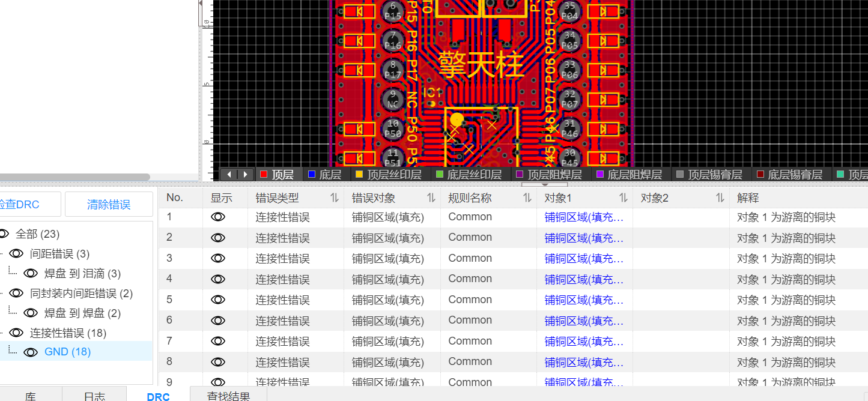Click pad 10 P50 on PCB
Screen dimensions: 868x401
(393, 128)
